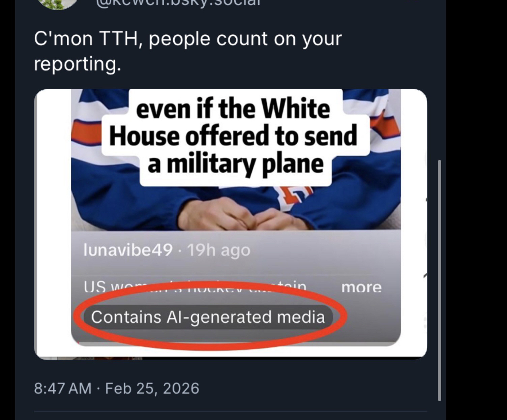Open the lunavibe49 username
Screen dimensions: 507x420
(128, 250)
